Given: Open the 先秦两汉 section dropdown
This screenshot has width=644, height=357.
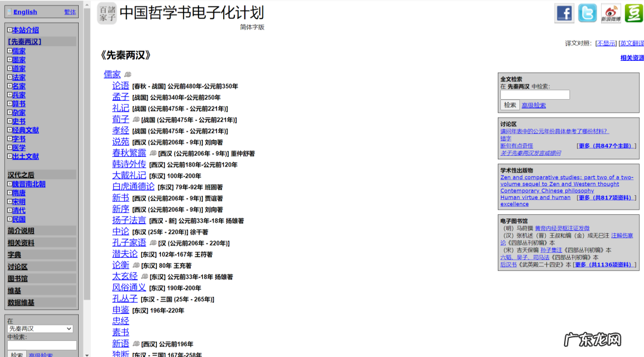Looking at the screenshot, I should click(x=40, y=328).
